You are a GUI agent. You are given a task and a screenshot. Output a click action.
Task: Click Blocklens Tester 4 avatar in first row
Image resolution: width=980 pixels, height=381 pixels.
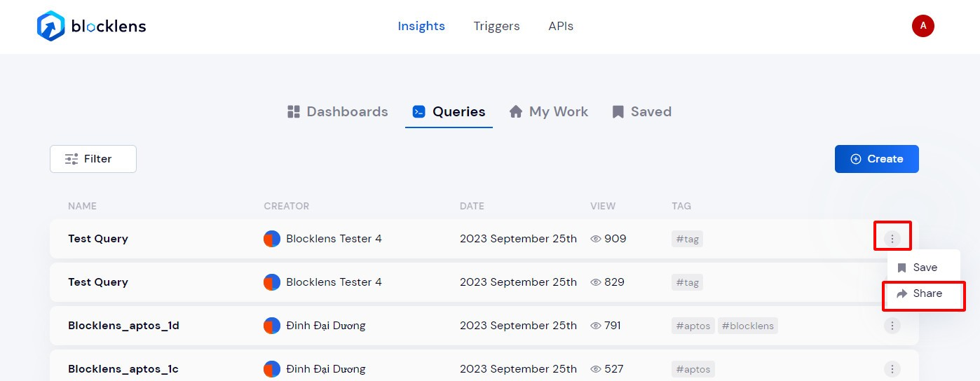point(272,239)
